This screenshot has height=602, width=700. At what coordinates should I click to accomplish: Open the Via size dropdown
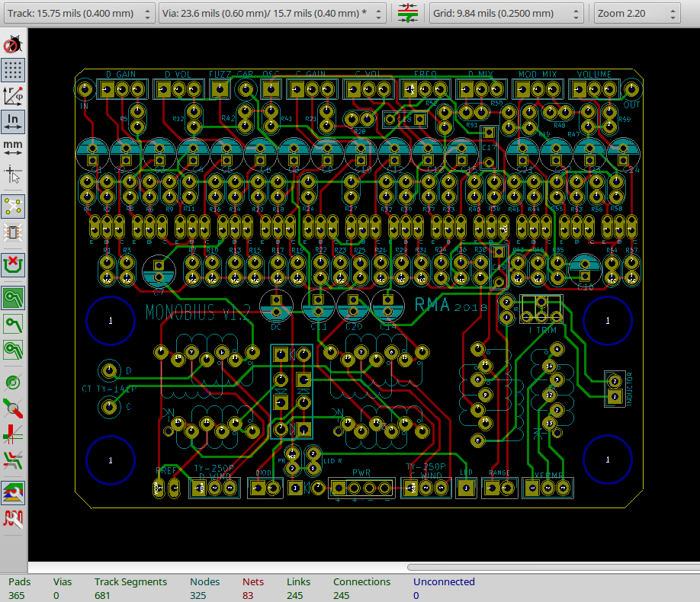pyautogui.click(x=274, y=13)
